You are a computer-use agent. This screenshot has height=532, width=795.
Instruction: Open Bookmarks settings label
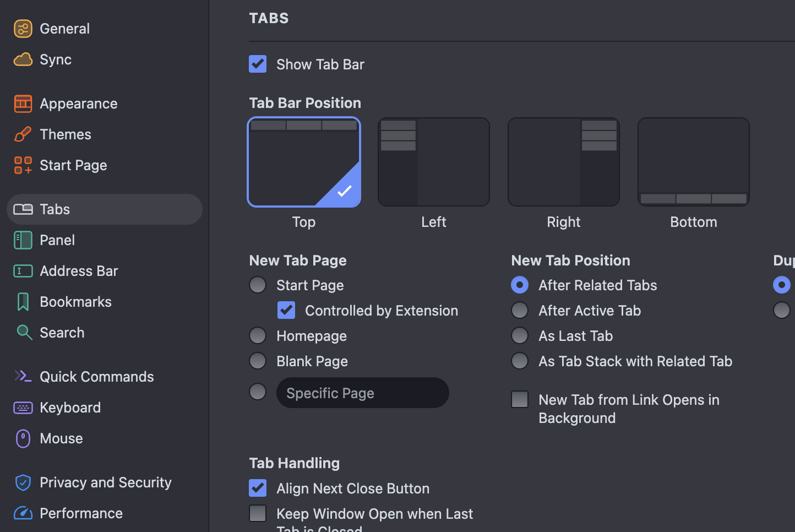(x=75, y=302)
